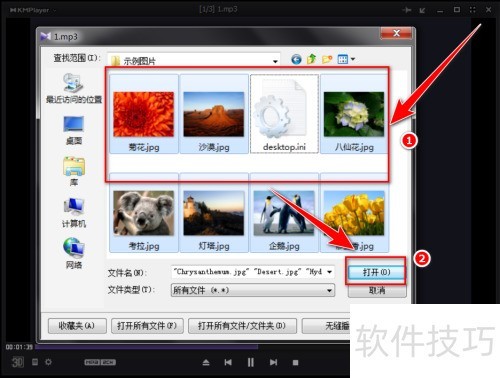Click the 收藏夹(A) favorites button
The image size is (500, 378).
point(77,326)
